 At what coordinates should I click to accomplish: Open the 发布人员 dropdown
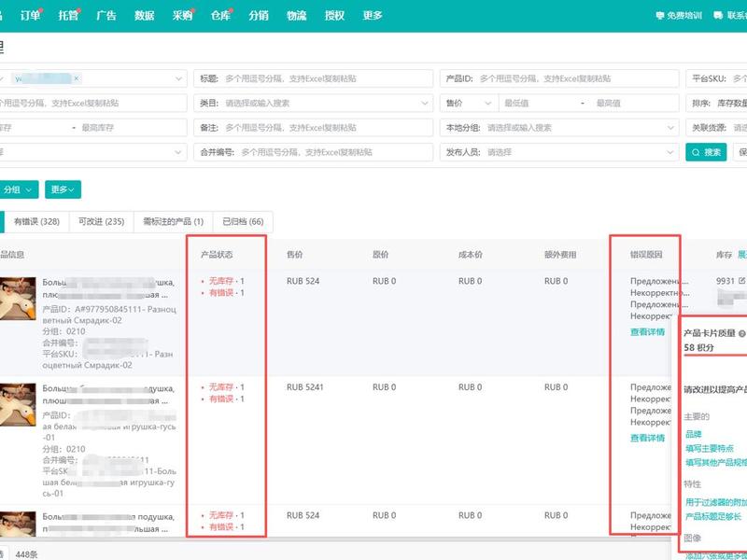(x=559, y=152)
